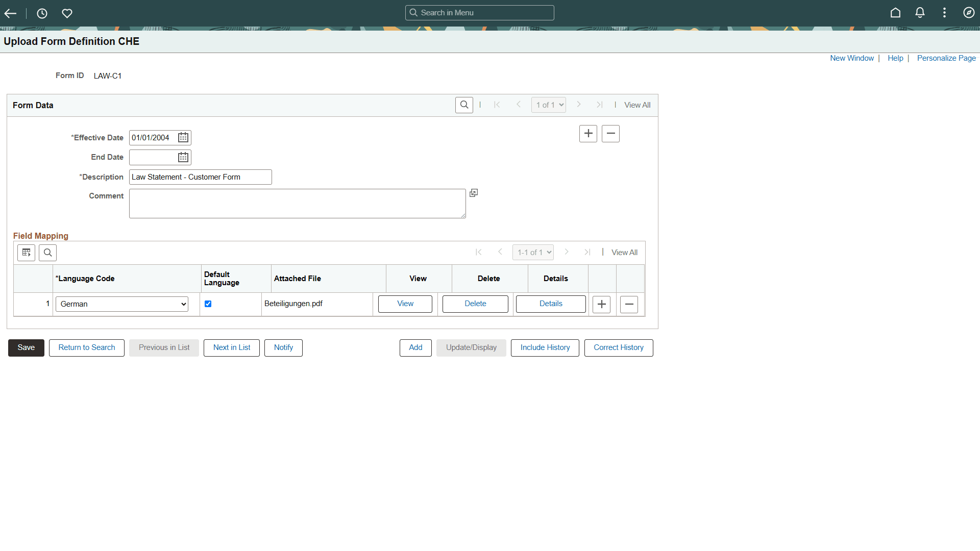Focus Search in Menu field
This screenshot has width=980, height=551.
[x=480, y=13]
